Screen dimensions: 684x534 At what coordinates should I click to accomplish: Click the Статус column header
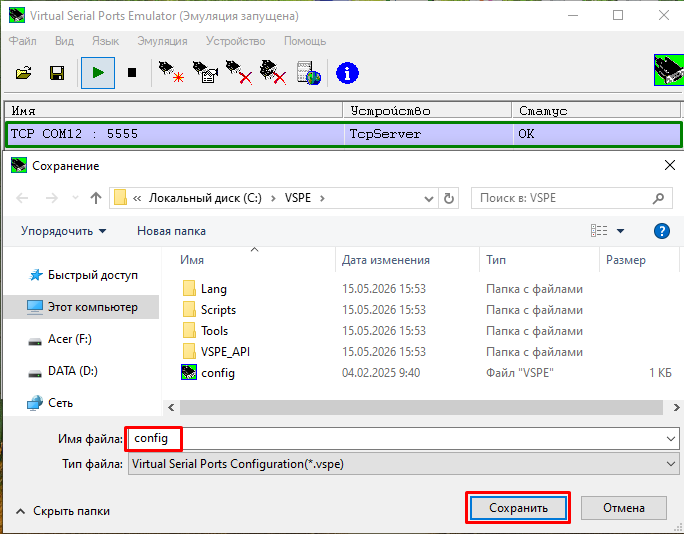(596, 110)
